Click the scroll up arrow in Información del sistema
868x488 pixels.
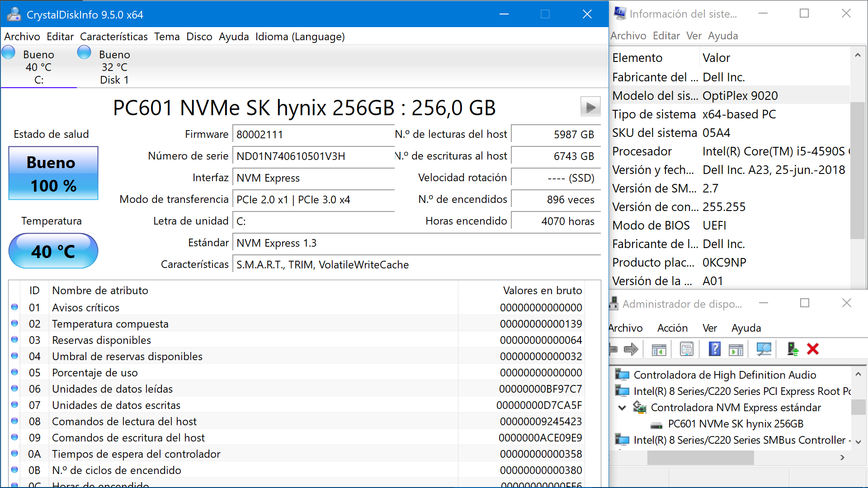[x=858, y=55]
